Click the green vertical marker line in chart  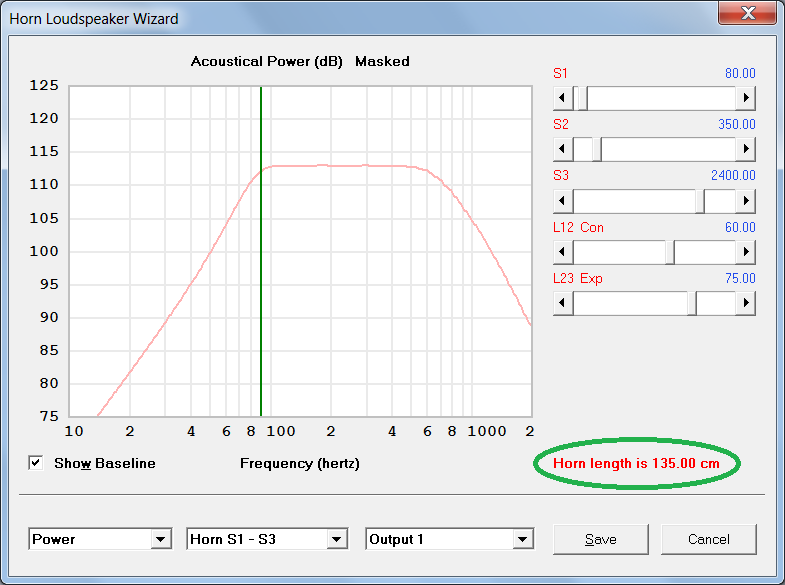pos(261,250)
